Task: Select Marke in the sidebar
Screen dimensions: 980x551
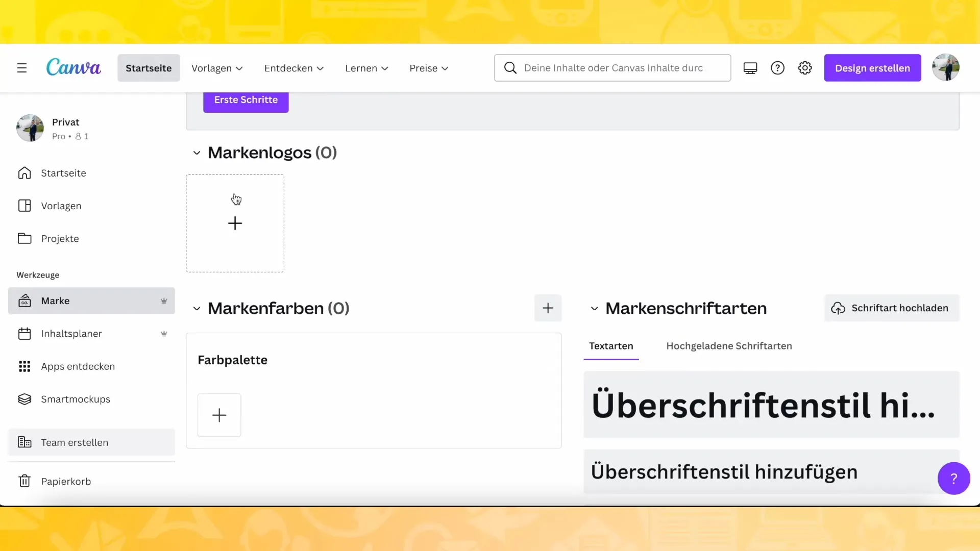Action: (91, 300)
